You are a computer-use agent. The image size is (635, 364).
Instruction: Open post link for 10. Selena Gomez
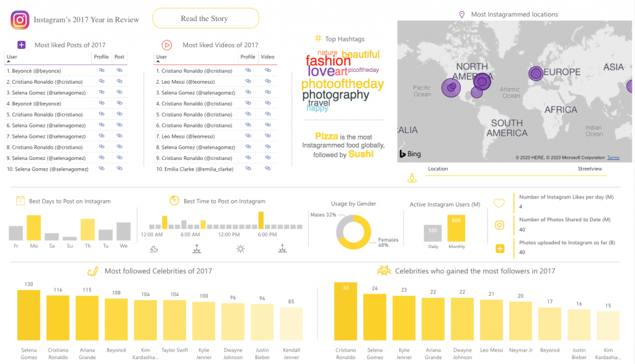tap(120, 169)
